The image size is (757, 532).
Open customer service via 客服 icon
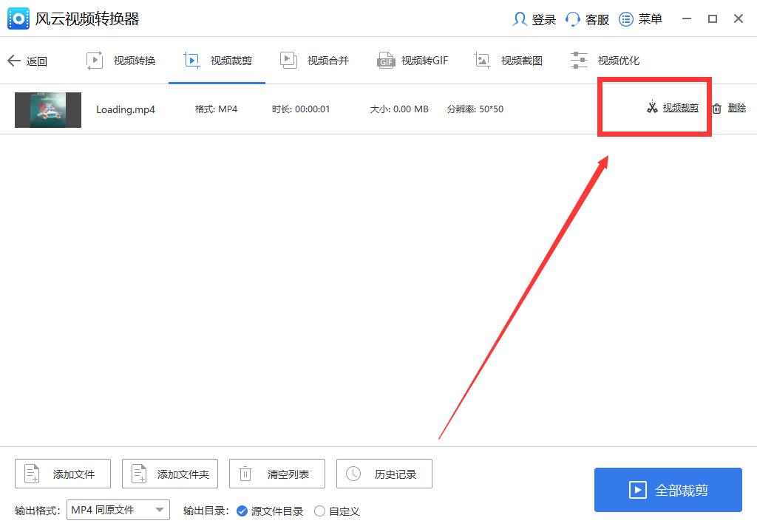pyautogui.click(x=586, y=19)
